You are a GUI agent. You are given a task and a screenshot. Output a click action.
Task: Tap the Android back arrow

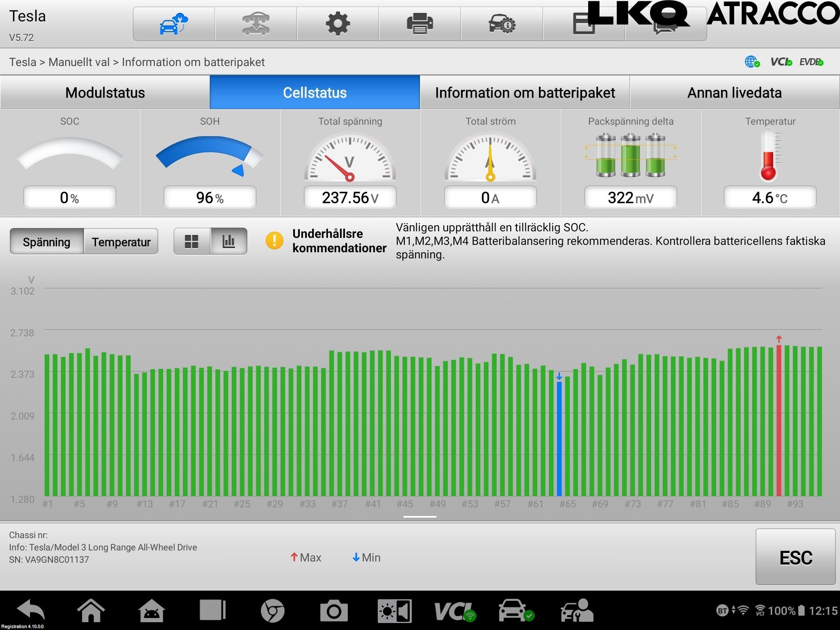pos(31,610)
